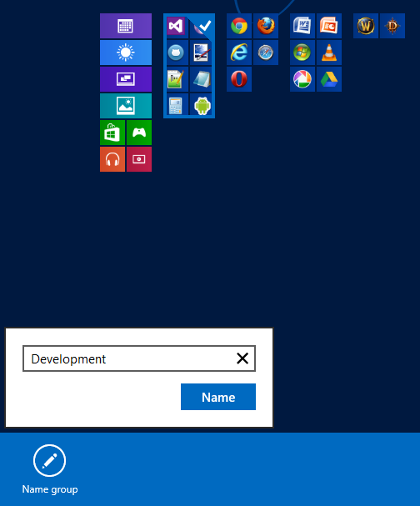This screenshot has width=420, height=506.
Task: Click the Internet Explorer tile
Action: click(x=239, y=53)
